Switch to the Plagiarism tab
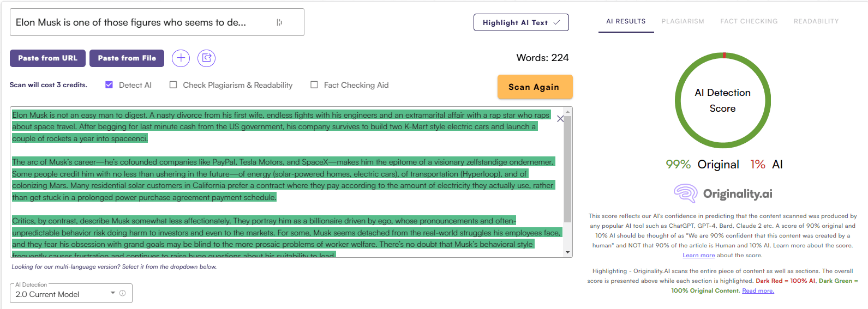The height and width of the screenshot is (309, 868). click(x=683, y=21)
